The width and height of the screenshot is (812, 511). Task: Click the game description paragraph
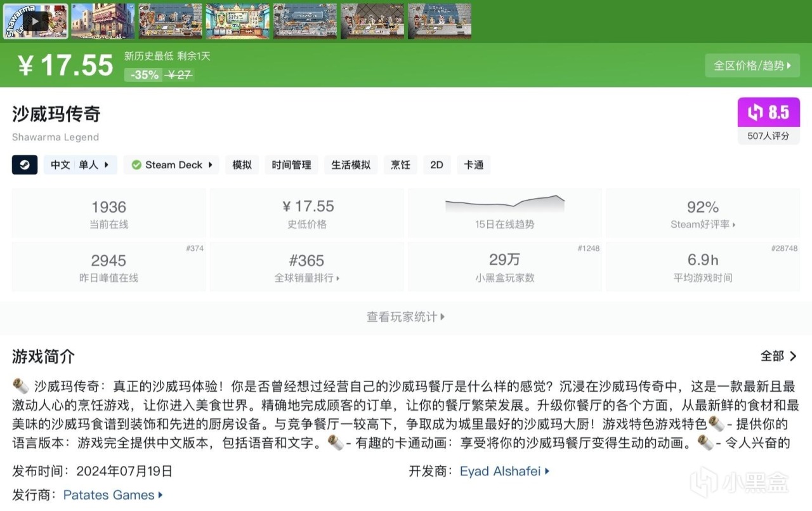click(x=406, y=415)
